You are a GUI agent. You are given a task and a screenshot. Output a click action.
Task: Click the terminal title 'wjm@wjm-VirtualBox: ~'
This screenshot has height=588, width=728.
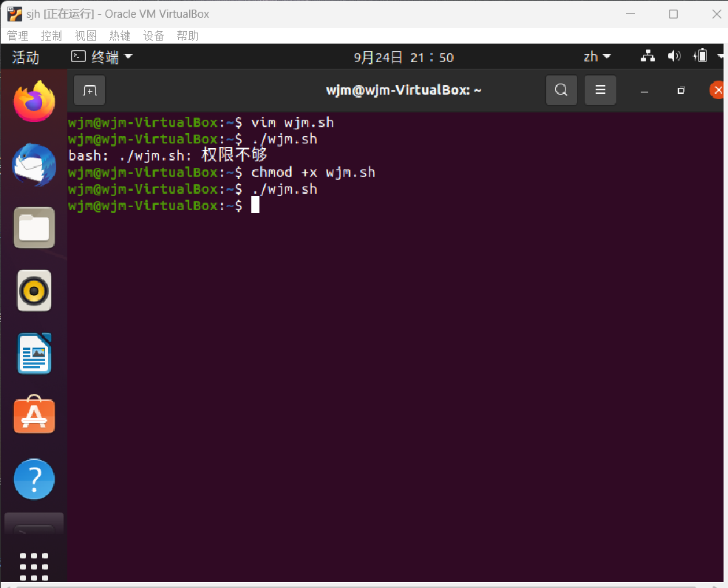[404, 90]
